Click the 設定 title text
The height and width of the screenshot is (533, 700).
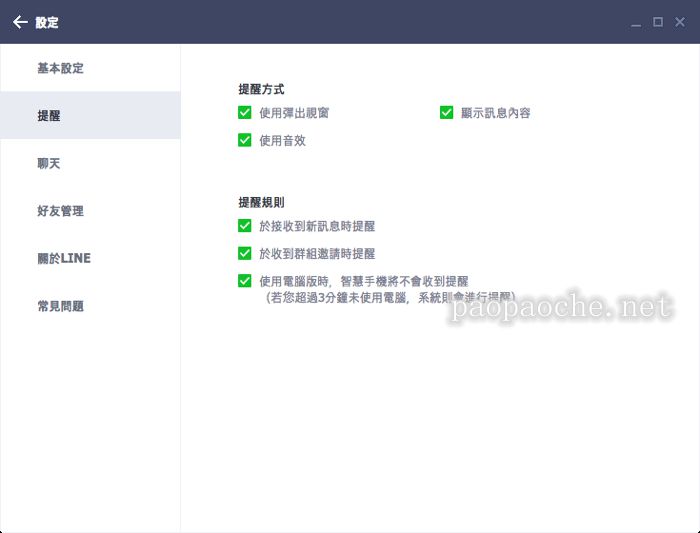point(47,22)
